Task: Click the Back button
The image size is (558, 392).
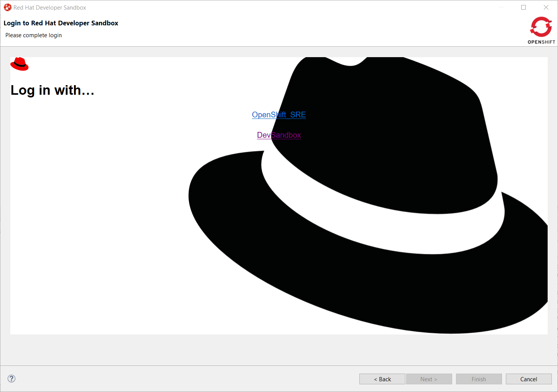Action: 382,379
